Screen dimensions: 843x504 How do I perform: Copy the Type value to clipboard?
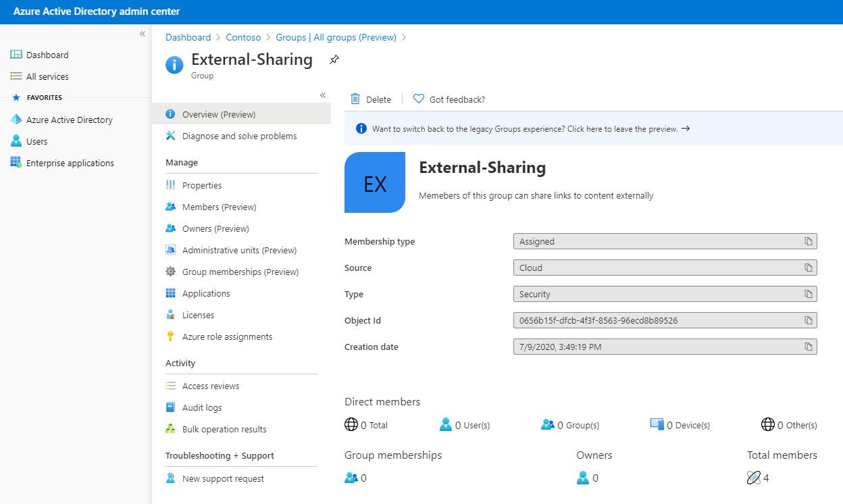tap(808, 294)
